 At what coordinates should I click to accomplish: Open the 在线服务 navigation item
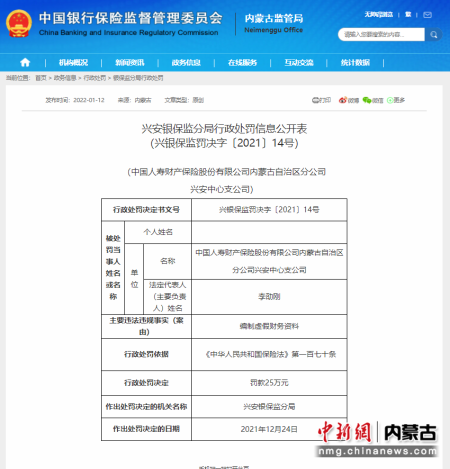242,62
